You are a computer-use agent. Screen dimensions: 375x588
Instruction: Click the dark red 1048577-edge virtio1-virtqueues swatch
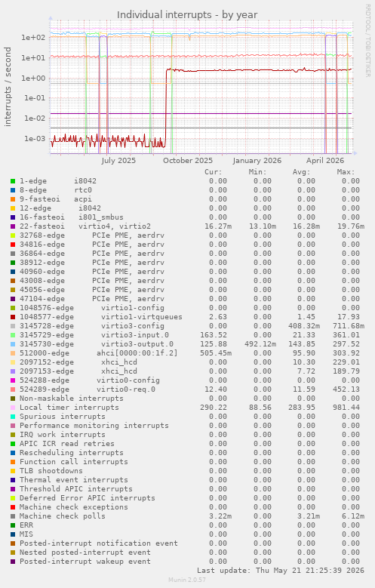click(x=13, y=317)
